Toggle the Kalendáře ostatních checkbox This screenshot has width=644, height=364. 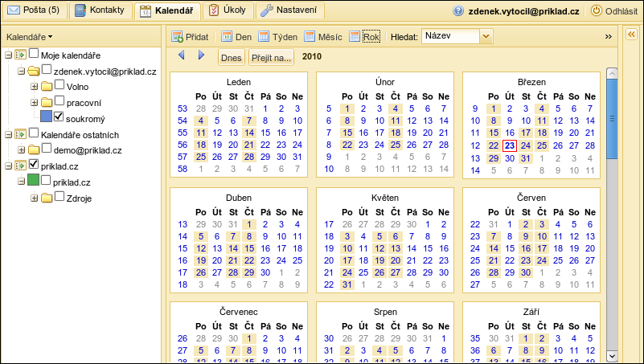[x=34, y=133]
